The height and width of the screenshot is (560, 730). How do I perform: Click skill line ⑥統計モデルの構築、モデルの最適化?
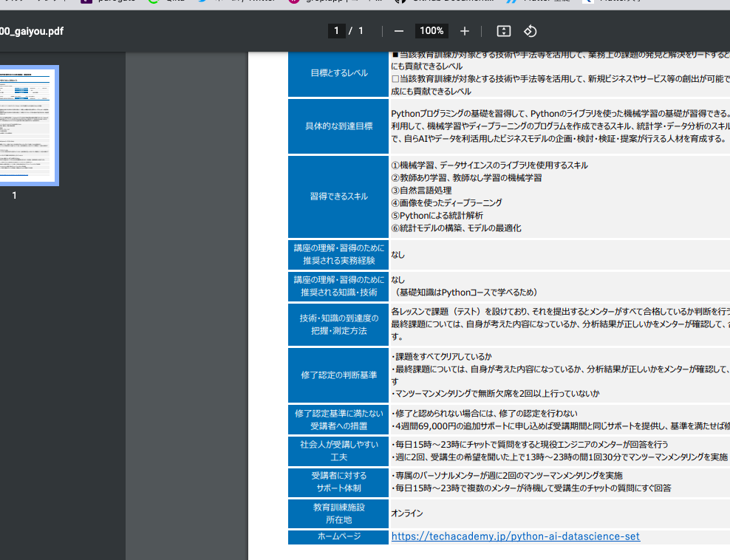[457, 228]
